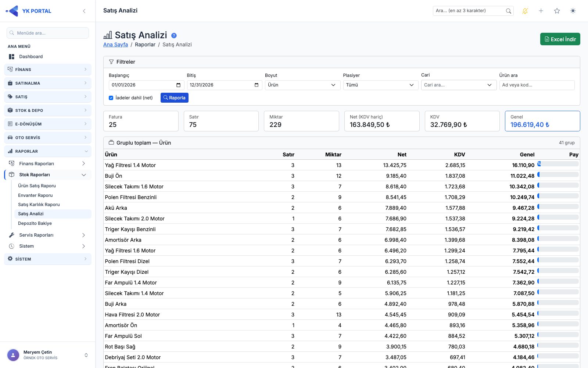This screenshot has height=368, width=588.
Task: Click the search magnifier icon in top bar
Action: pos(509,11)
